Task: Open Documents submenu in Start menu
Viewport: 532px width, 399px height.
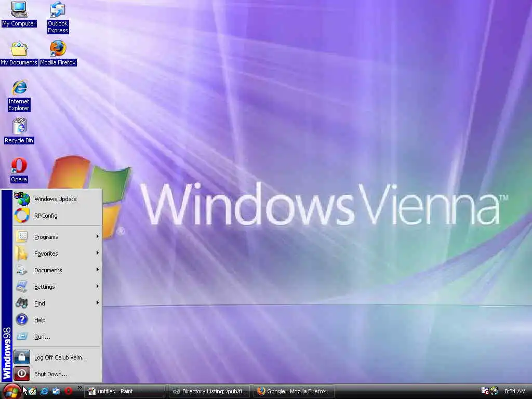Action: pyautogui.click(x=57, y=270)
